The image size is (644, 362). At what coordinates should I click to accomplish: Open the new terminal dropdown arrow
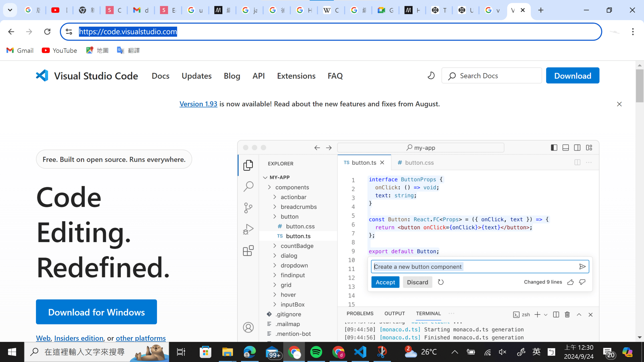point(546,315)
